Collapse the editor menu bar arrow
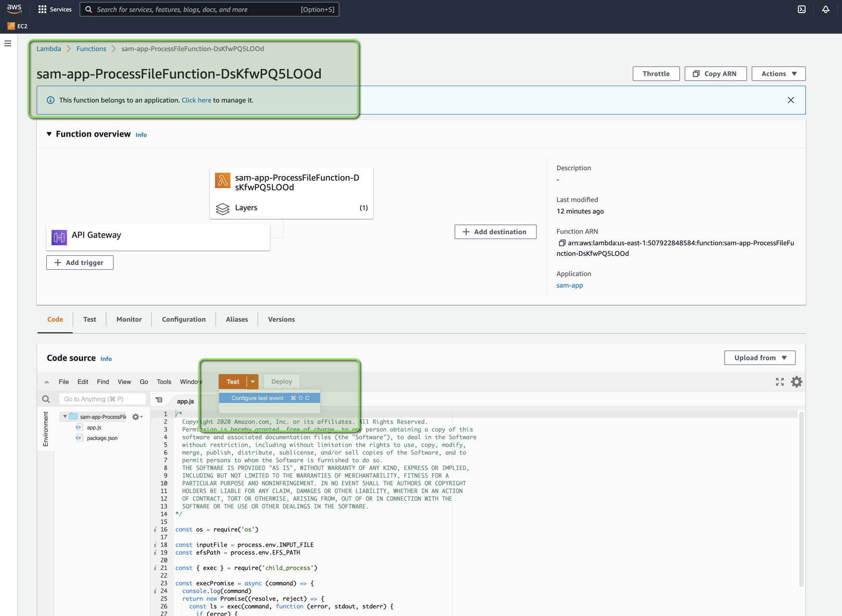 pos(47,382)
